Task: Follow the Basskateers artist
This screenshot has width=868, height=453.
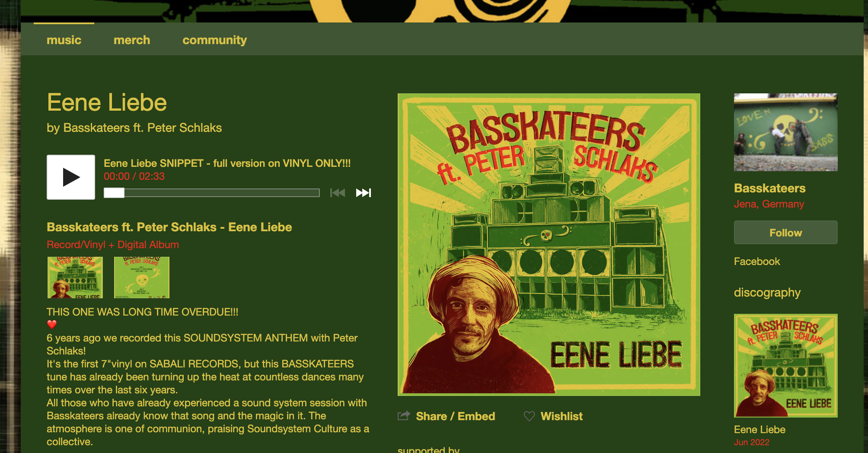Action: [785, 233]
